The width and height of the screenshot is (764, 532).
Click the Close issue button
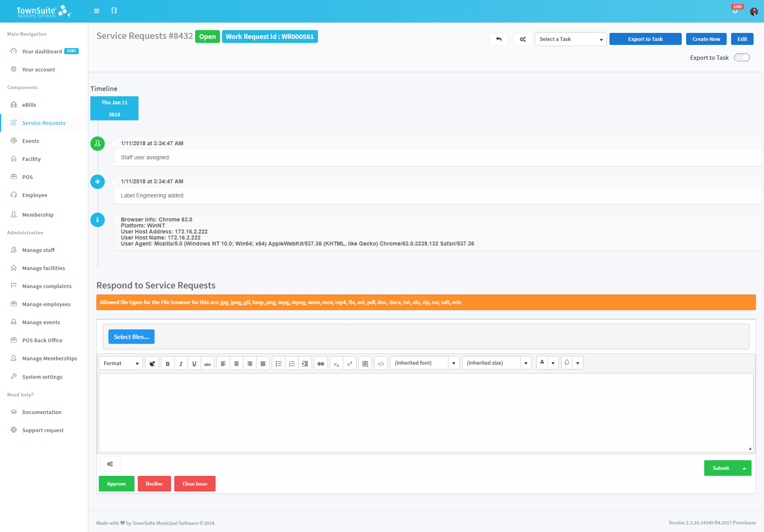pyautogui.click(x=195, y=484)
